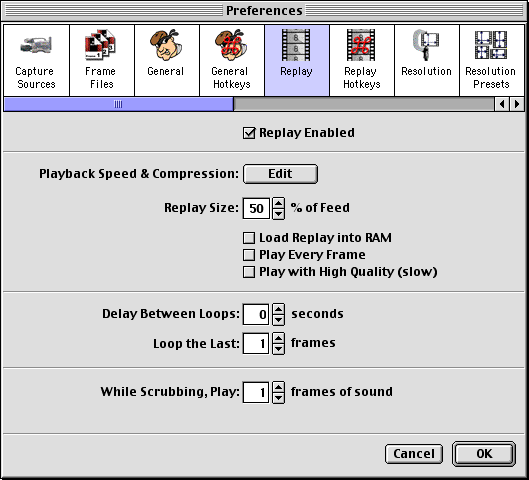The width and height of the screenshot is (529, 480).
Task: Uncheck the Replay Enabled checkbox
Action: [249, 133]
